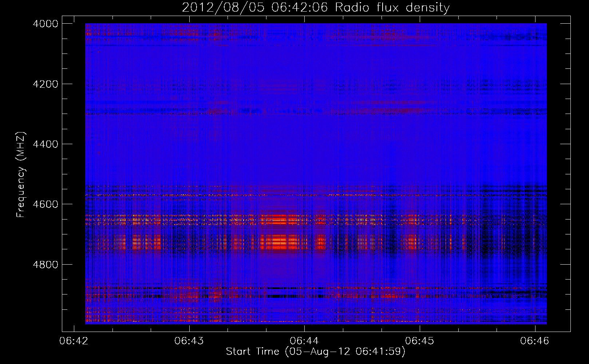Click the 06:43 time tick label
This screenshot has height=364, width=589.
coord(189,341)
